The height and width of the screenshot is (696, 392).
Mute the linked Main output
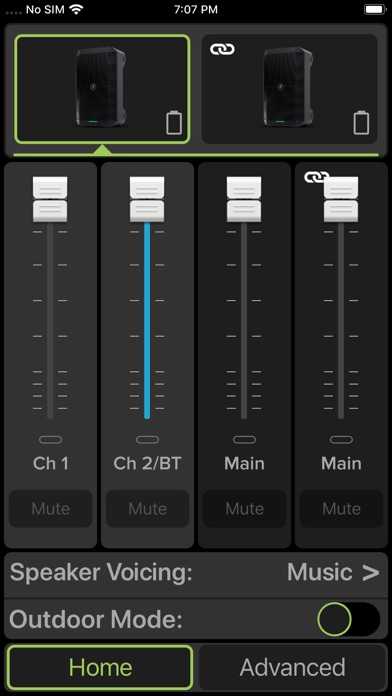coord(341,509)
